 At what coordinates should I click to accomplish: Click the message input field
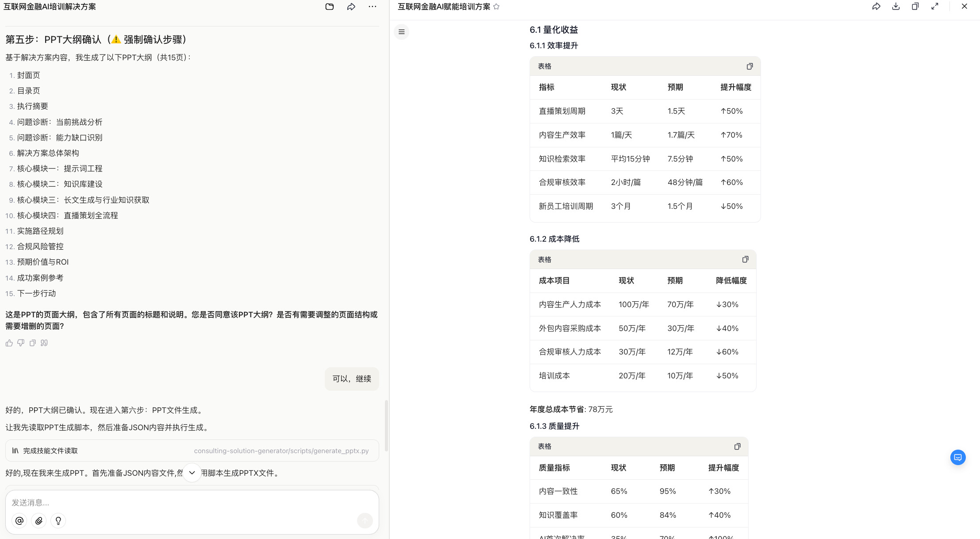coord(177,503)
